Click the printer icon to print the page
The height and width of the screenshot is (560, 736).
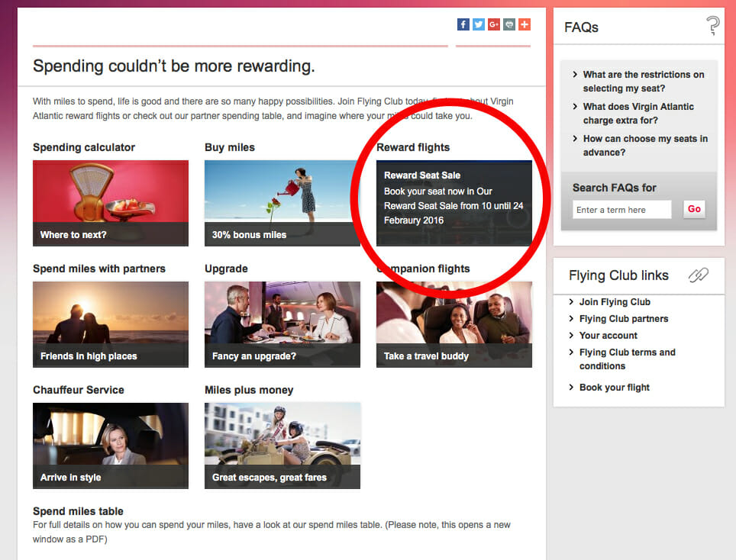click(x=509, y=24)
